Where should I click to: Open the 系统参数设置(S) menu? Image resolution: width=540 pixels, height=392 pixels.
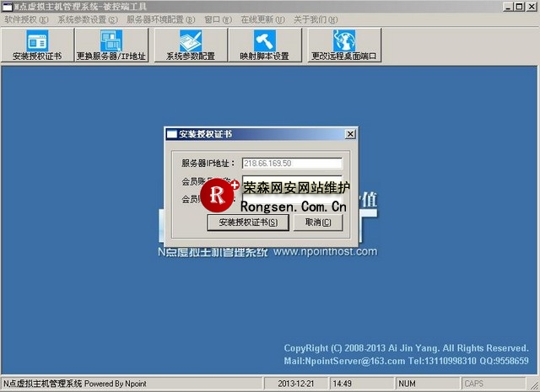point(88,19)
